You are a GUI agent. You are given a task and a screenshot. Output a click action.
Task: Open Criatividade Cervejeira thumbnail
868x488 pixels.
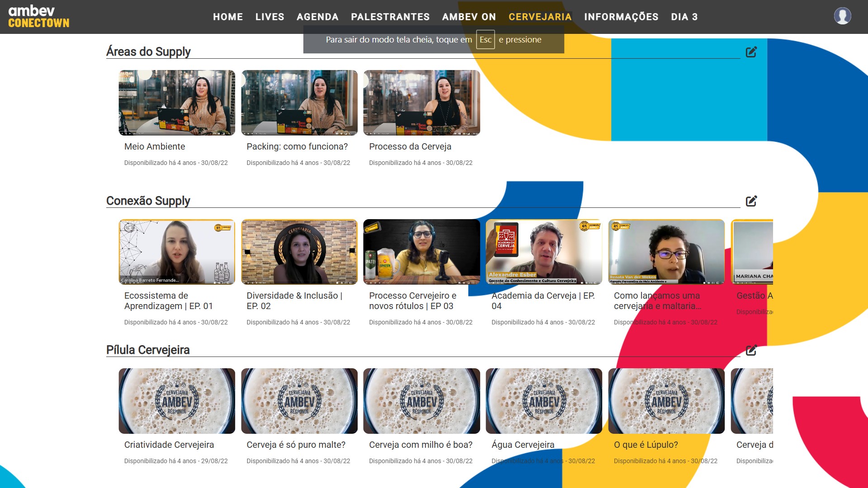[177, 401]
